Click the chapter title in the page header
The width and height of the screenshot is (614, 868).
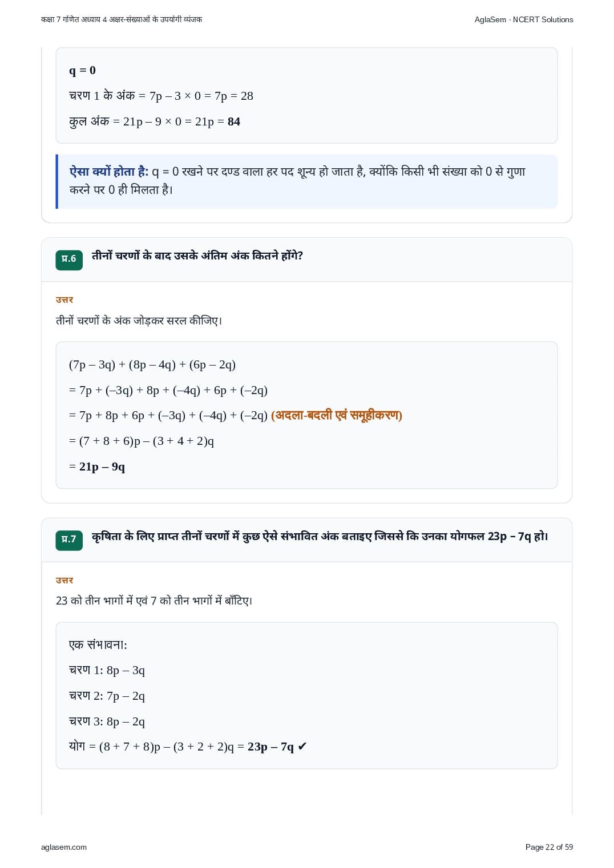click(x=122, y=19)
